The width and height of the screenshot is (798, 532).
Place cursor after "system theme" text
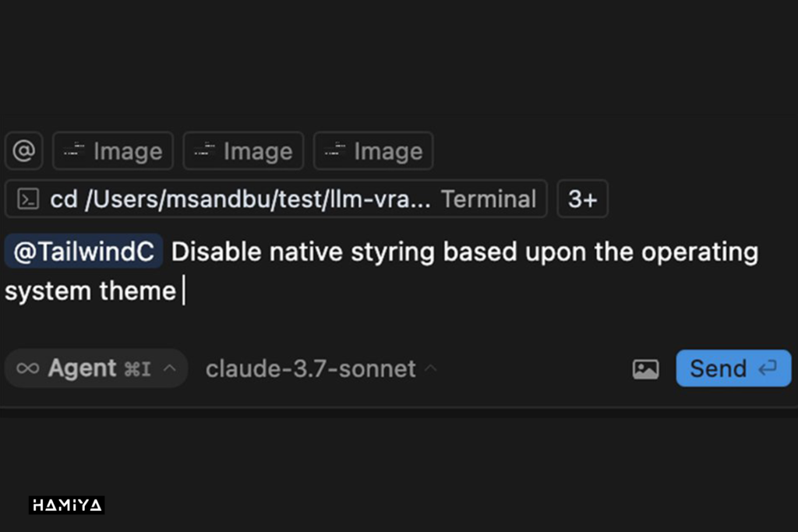(182, 291)
